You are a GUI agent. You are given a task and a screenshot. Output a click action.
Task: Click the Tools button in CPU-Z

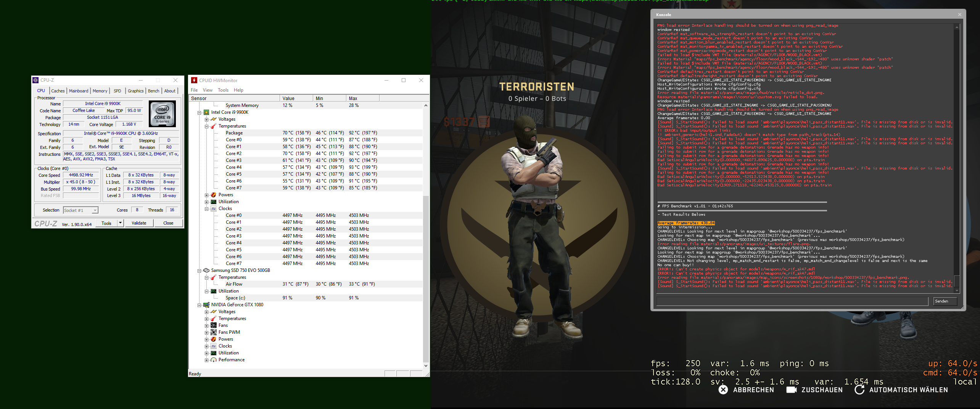(106, 223)
